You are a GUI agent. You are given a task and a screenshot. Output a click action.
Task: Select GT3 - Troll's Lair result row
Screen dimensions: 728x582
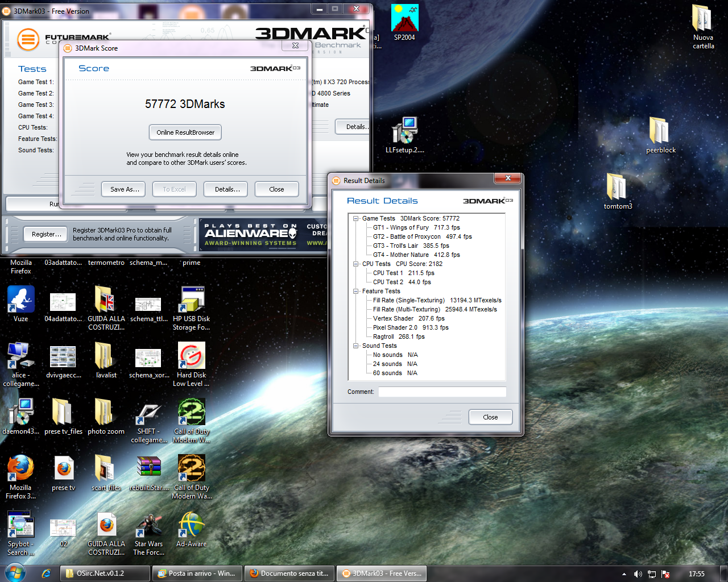click(411, 246)
